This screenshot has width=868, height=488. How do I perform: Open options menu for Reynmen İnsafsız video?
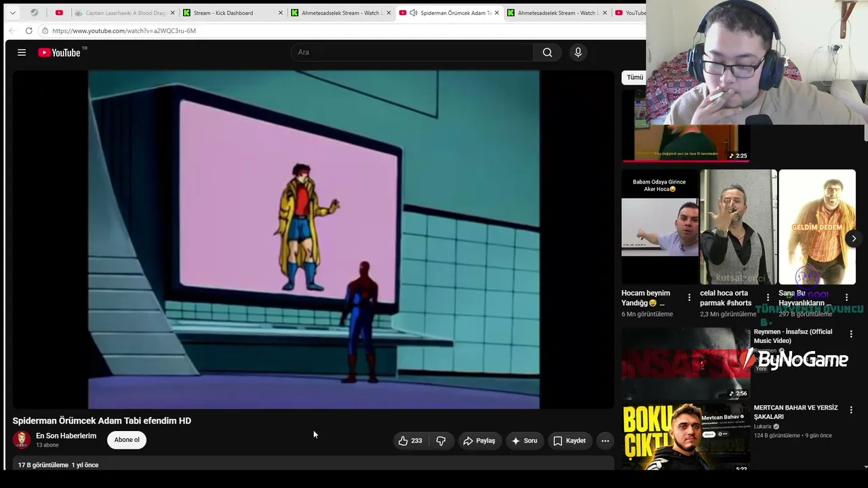851,333
